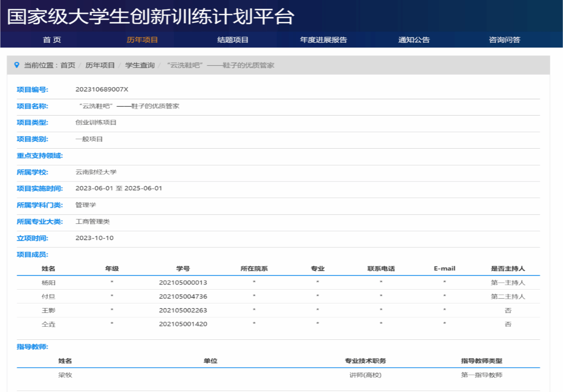Click the 讲师(高校) title cell

(x=365, y=375)
